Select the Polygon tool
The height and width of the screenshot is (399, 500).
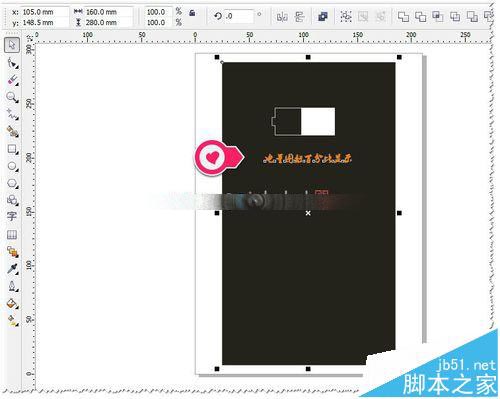click(x=12, y=183)
